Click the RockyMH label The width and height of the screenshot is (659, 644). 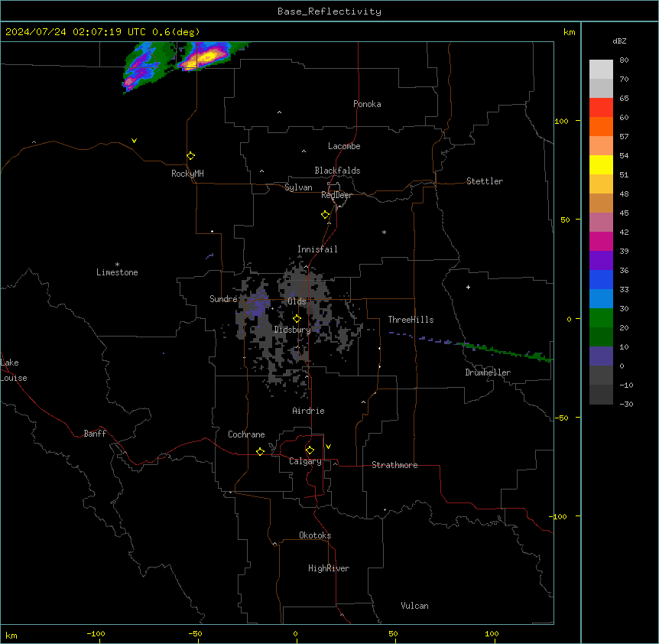click(187, 174)
